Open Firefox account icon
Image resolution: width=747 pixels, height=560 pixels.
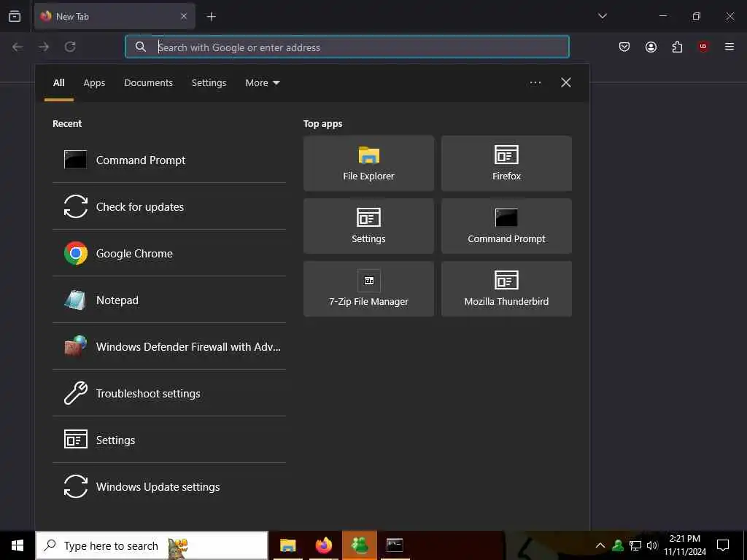tap(651, 47)
